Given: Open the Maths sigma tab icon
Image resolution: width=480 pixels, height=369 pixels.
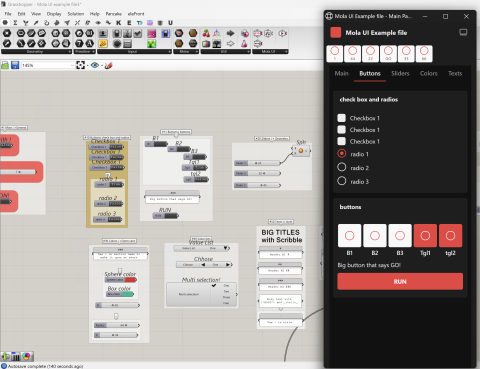Looking at the screenshot, I should 15,23.
